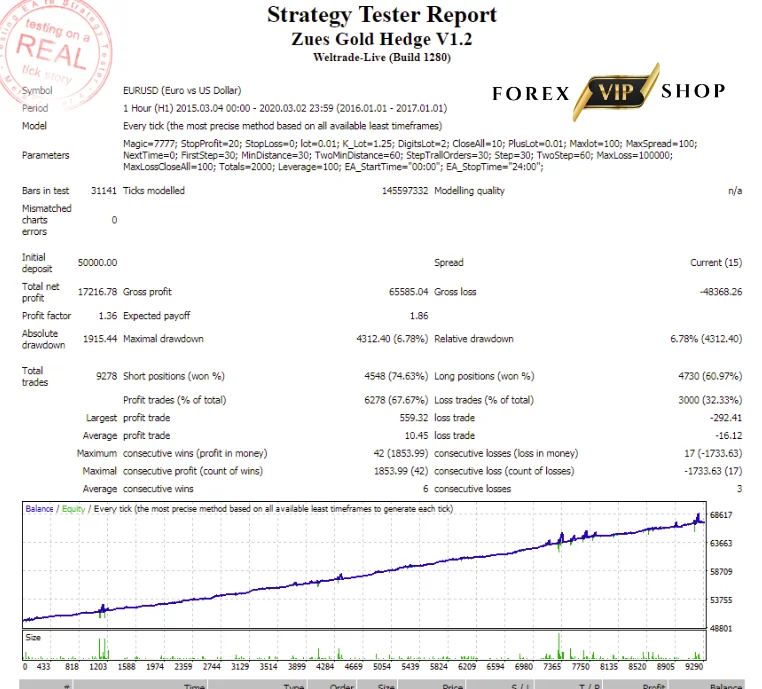762x689 pixels.
Task: Click the Maximal drawdown value '4312.40 (6.78%)'
Action: 392,339
